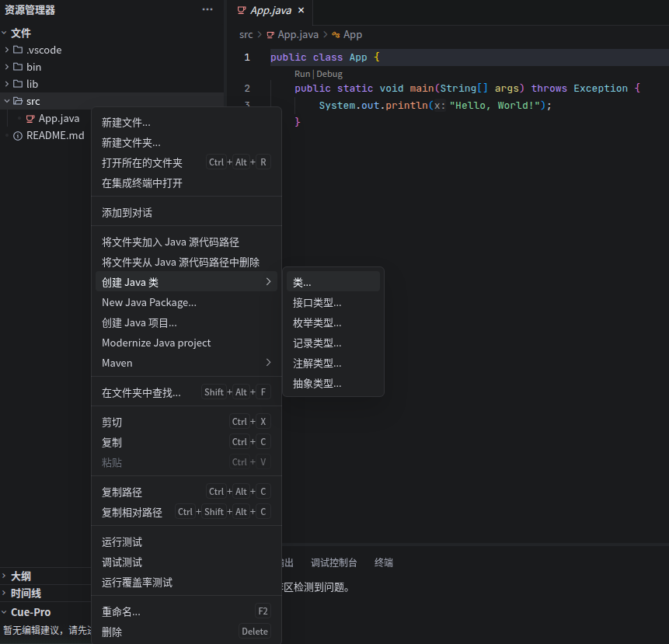The image size is (669, 644).
Task: Choose New Java Package... menu item
Action: click(x=186, y=302)
